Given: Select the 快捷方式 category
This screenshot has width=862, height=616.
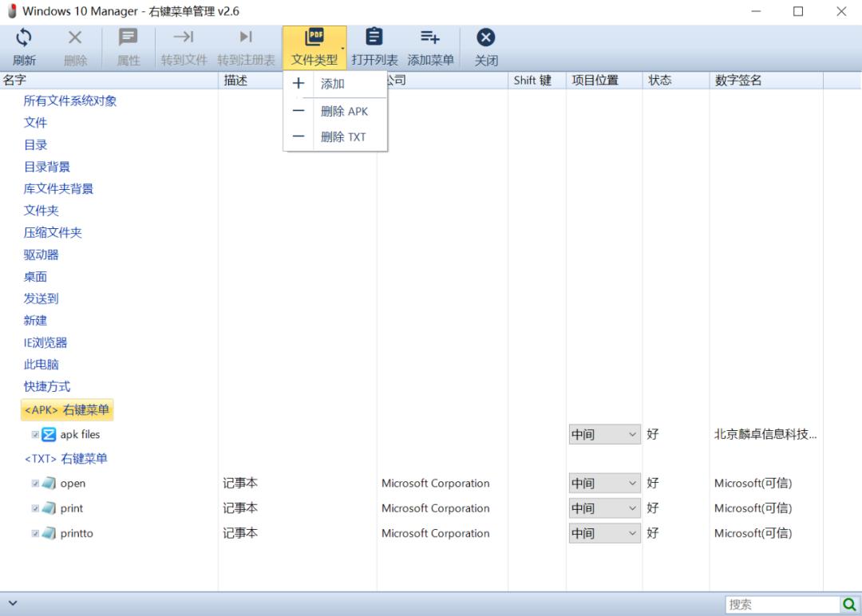Looking at the screenshot, I should (47, 387).
